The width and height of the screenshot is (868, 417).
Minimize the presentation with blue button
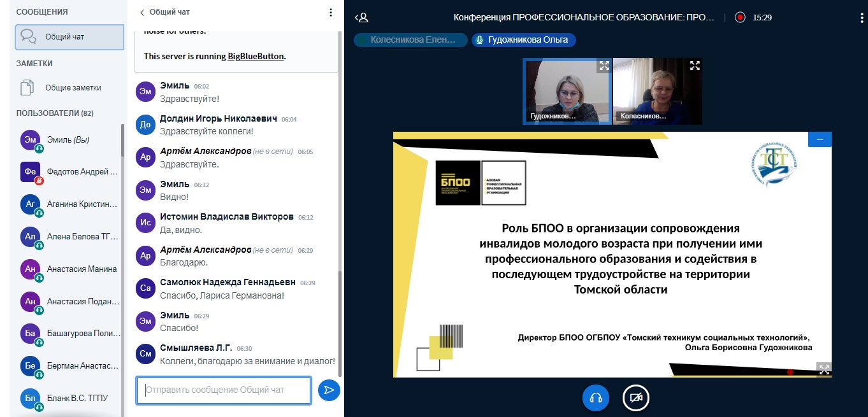(820, 139)
